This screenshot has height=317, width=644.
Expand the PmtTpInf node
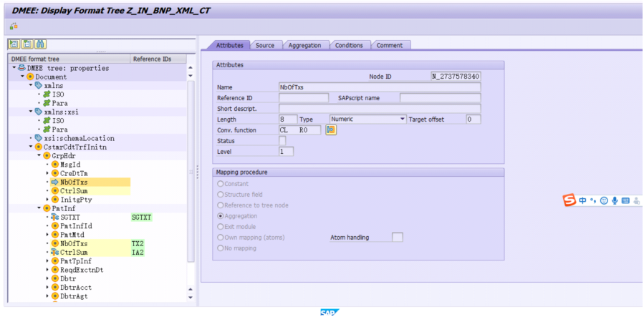(47, 261)
